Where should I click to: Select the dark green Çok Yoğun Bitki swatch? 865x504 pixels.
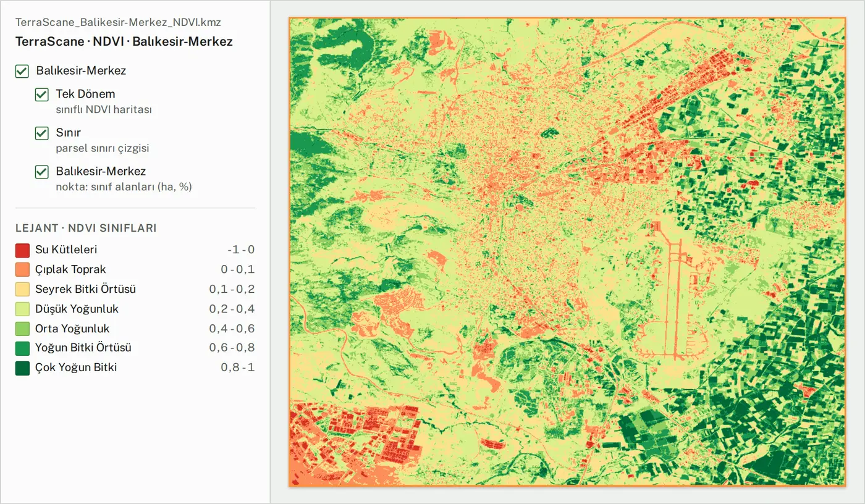tap(22, 367)
